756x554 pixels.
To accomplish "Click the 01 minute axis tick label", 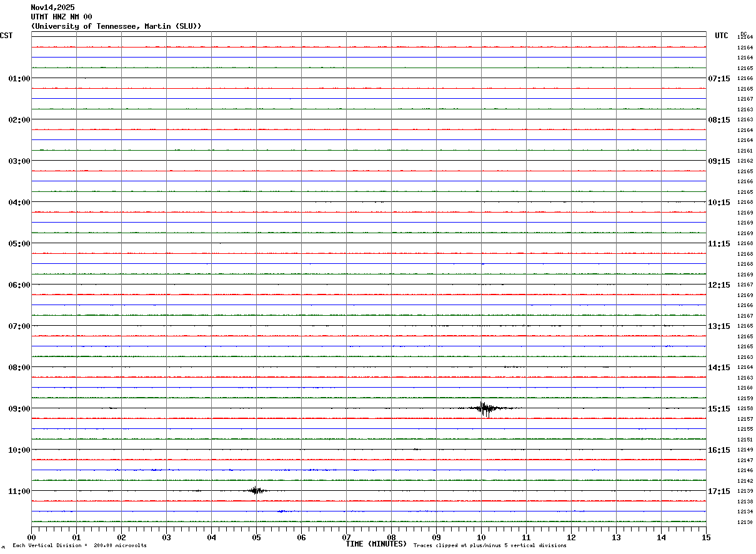I will tap(77, 537).
